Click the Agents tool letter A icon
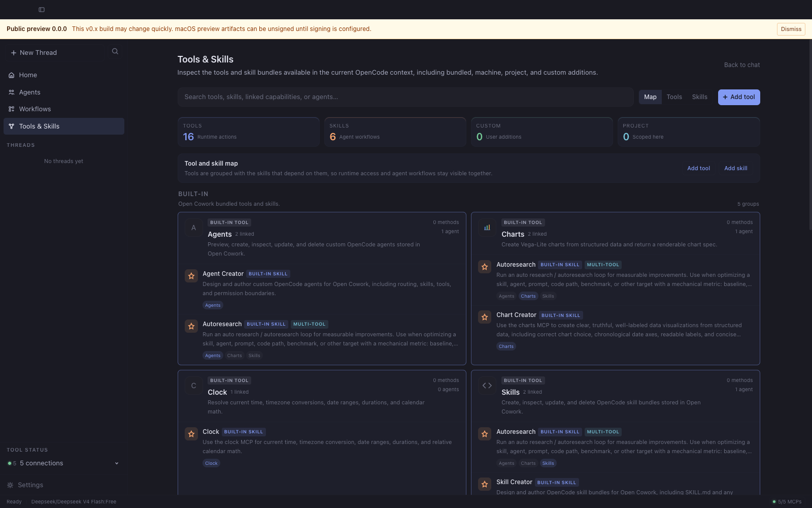The height and width of the screenshot is (508, 812). 193,228
